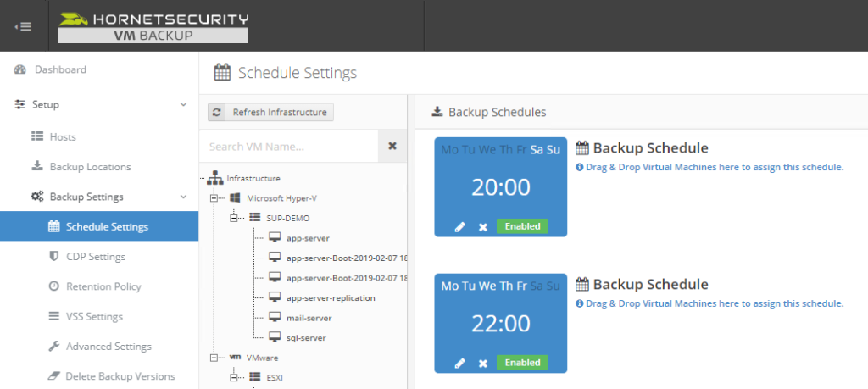This screenshot has width=868, height=389.
Task: Delete the 20:00 backup schedule with X
Action: click(482, 227)
